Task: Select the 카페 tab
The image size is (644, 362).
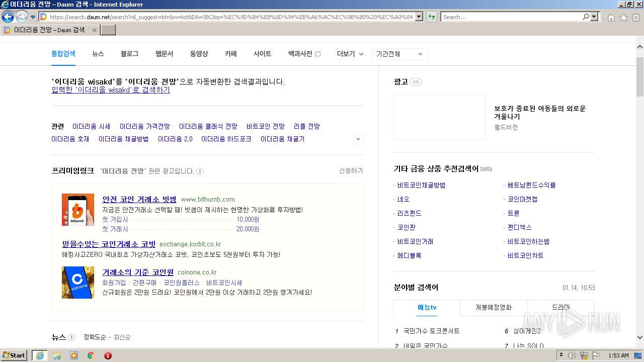Action: [231, 54]
